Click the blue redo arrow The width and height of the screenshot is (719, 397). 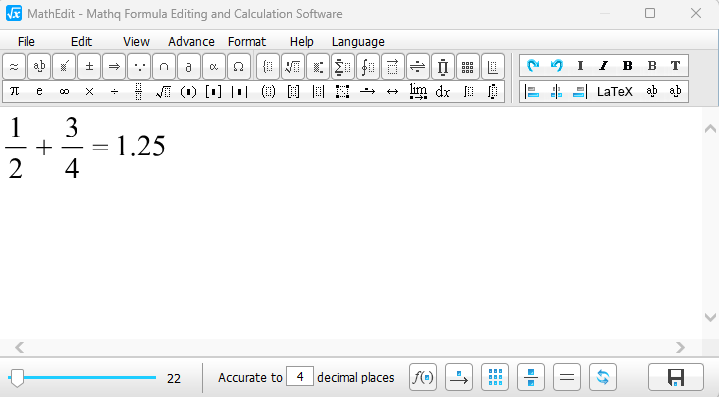[532, 66]
